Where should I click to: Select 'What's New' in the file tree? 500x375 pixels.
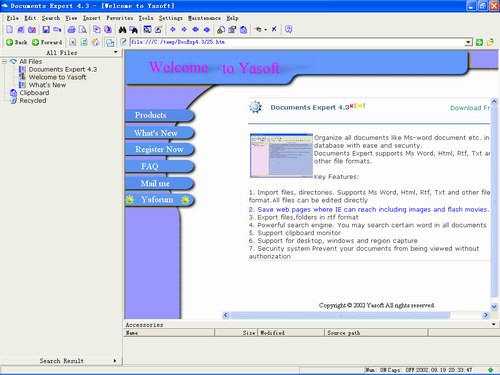[47, 85]
